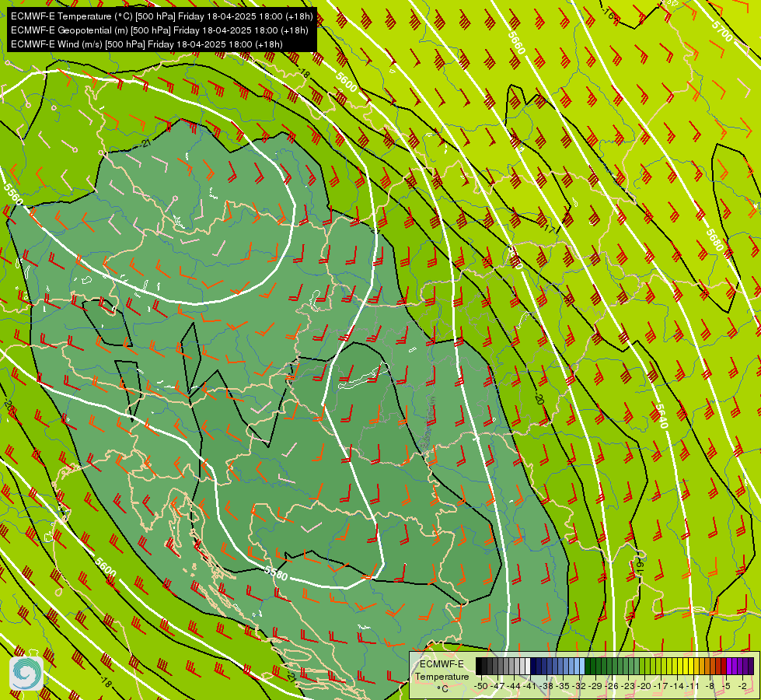Select the 'ECMWF-E Wind (m/s) [500 hPa]' title line
Image resolution: width=761 pixels, height=700 pixels.
(147, 44)
